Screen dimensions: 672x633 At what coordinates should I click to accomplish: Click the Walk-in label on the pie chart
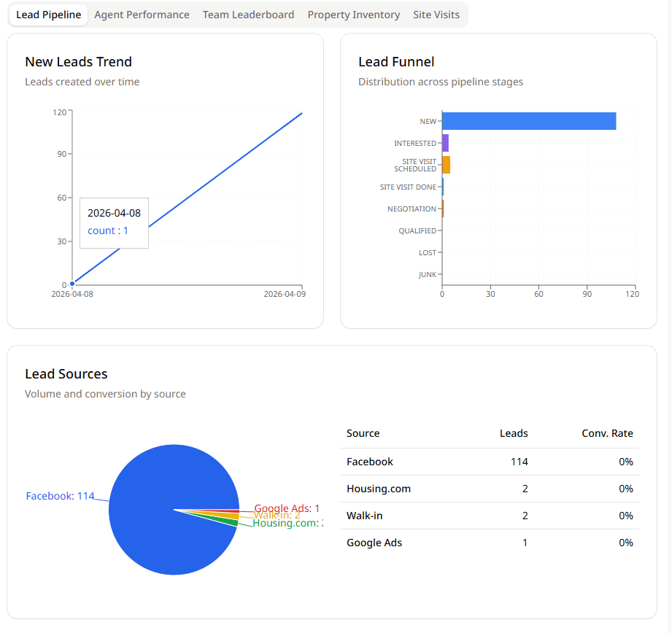(x=277, y=515)
